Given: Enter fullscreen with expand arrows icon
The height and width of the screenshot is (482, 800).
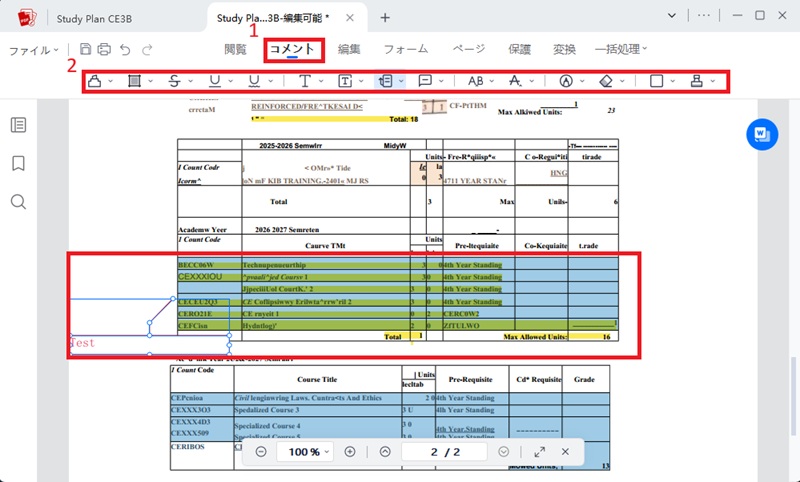Looking at the screenshot, I should click(x=540, y=452).
